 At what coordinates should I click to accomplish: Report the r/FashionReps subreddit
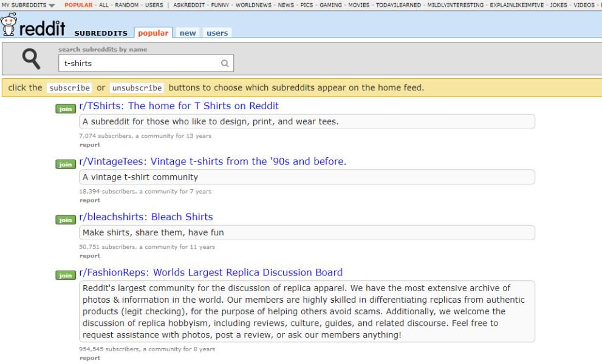90,358
